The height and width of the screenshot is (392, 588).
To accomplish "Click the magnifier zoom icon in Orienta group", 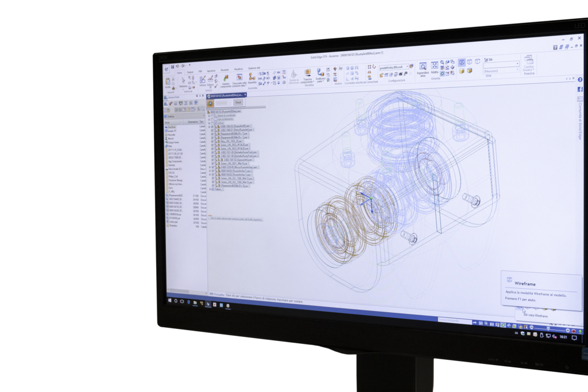I will coord(442,62).
